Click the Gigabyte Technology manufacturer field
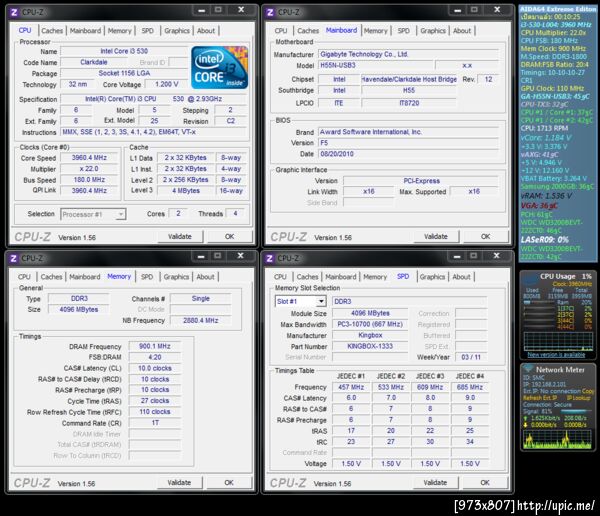600x516 pixels. [x=409, y=54]
